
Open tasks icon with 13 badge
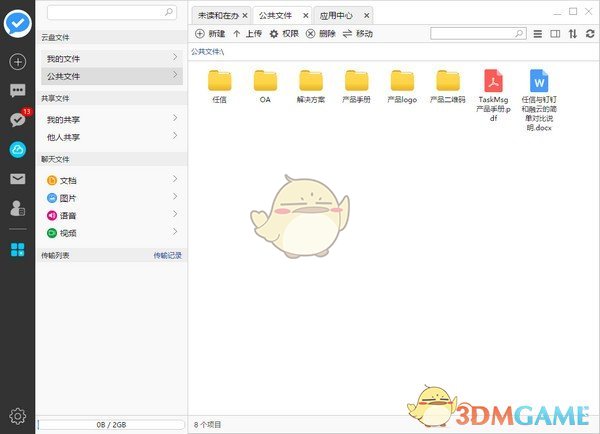coord(19,118)
